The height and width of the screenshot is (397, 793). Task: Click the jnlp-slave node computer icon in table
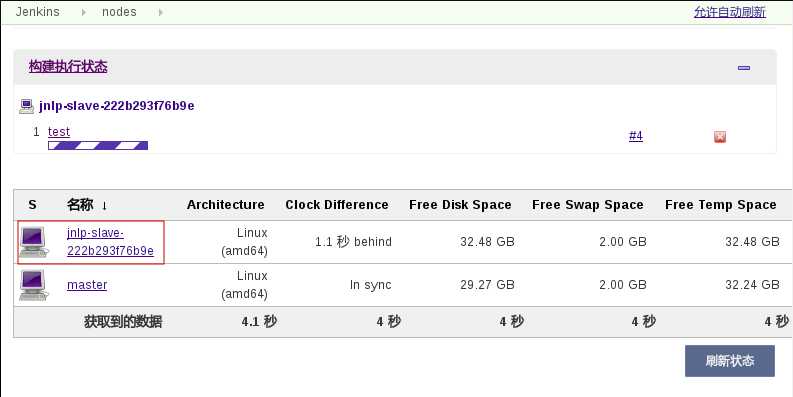(x=34, y=242)
